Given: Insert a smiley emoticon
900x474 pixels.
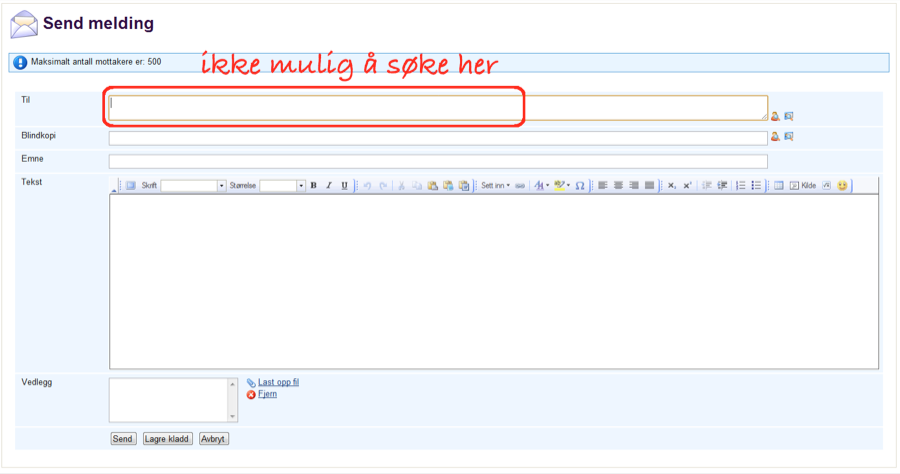Looking at the screenshot, I should click(842, 185).
